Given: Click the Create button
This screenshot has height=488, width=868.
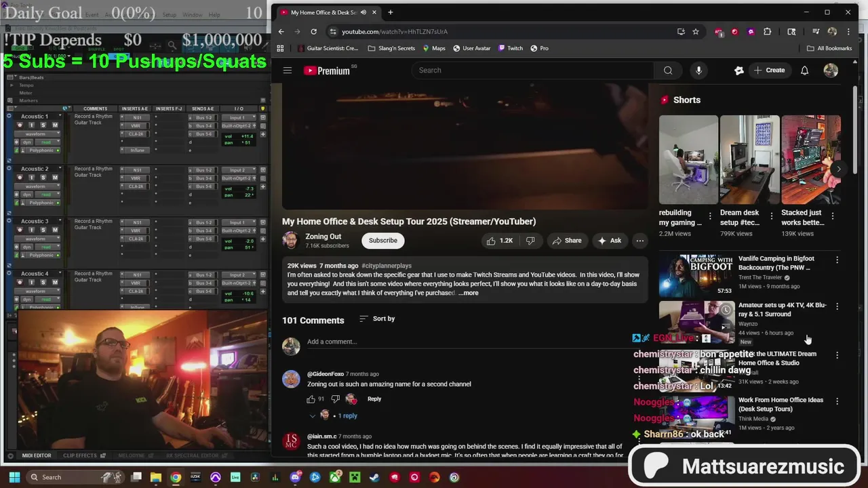Looking at the screenshot, I should (769, 70).
